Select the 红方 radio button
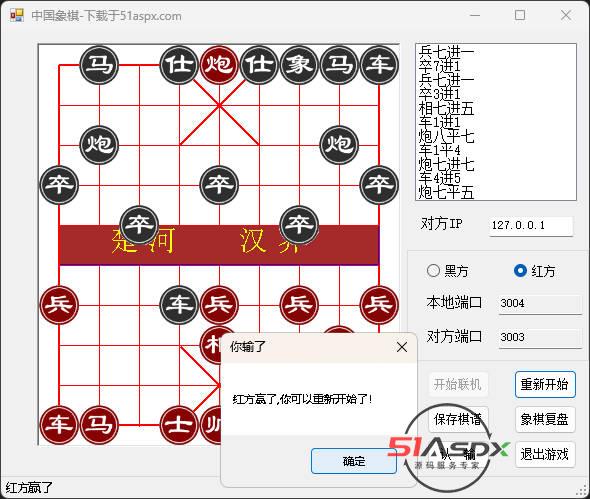590x499 pixels. (520, 271)
